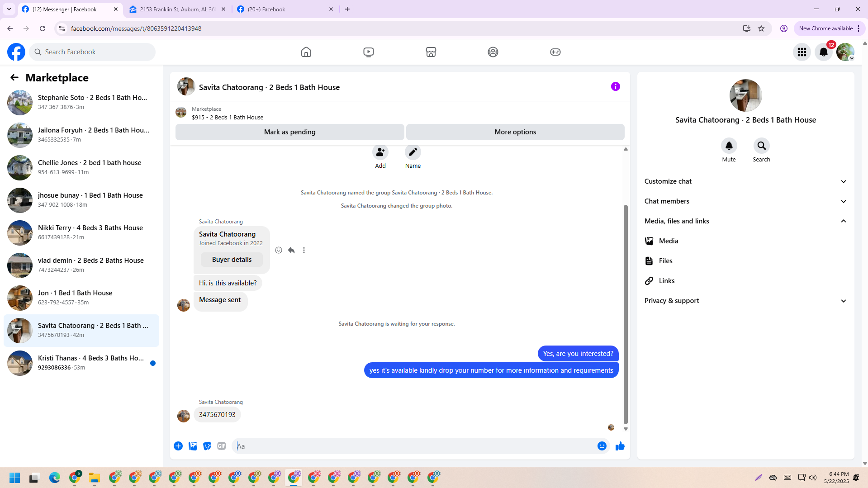
Task: Expand Chat members section
Action: pyautogui.click(x=745, y=201)
